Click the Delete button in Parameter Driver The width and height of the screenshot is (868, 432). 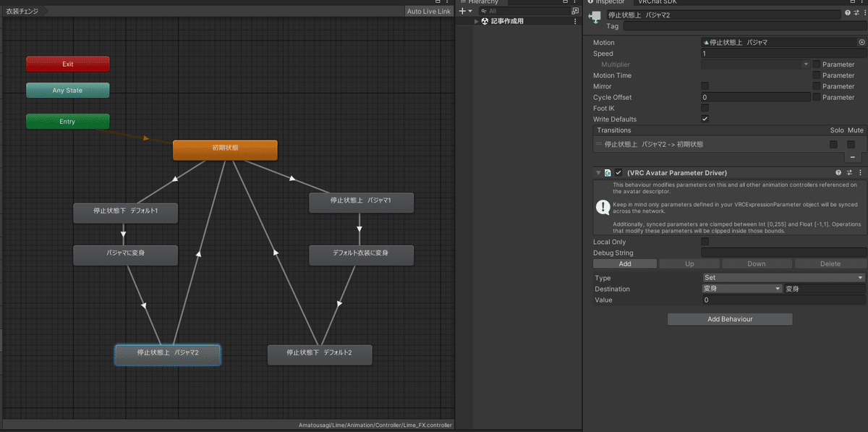830,264
